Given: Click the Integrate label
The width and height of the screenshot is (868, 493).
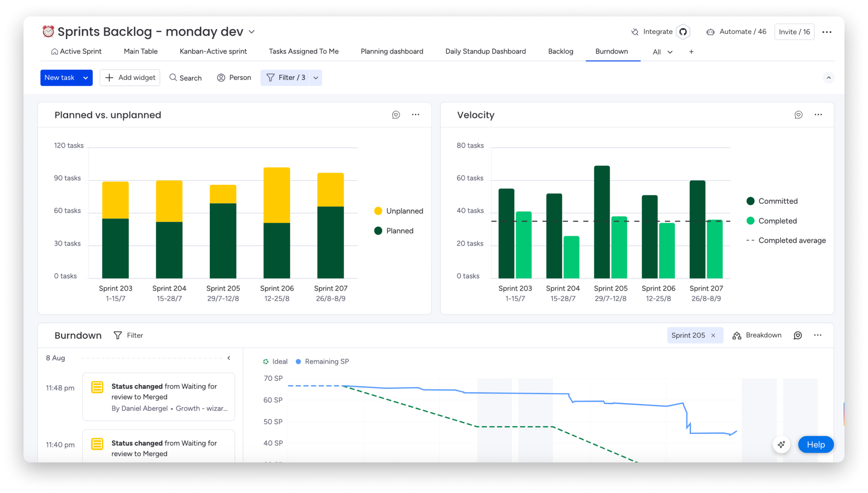Looking at the screenshot, I should click(657, 32).
